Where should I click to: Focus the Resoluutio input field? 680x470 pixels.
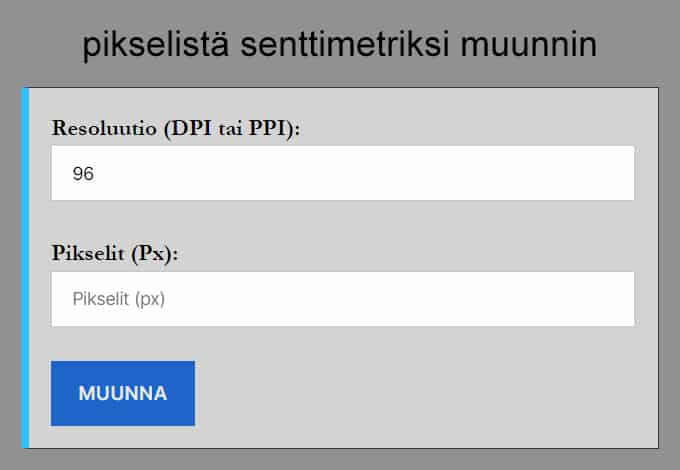click(x=342, y=173)
